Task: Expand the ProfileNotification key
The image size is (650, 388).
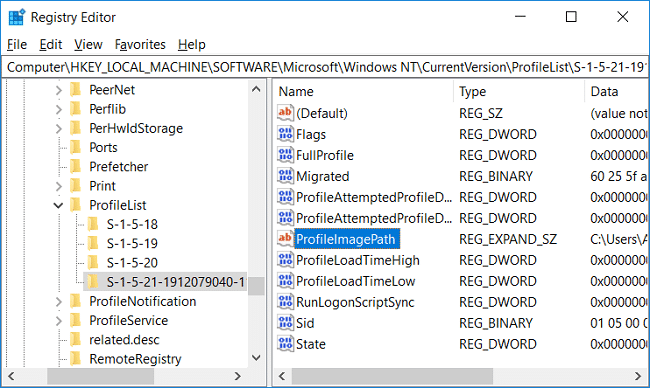Action: point(58,301)
